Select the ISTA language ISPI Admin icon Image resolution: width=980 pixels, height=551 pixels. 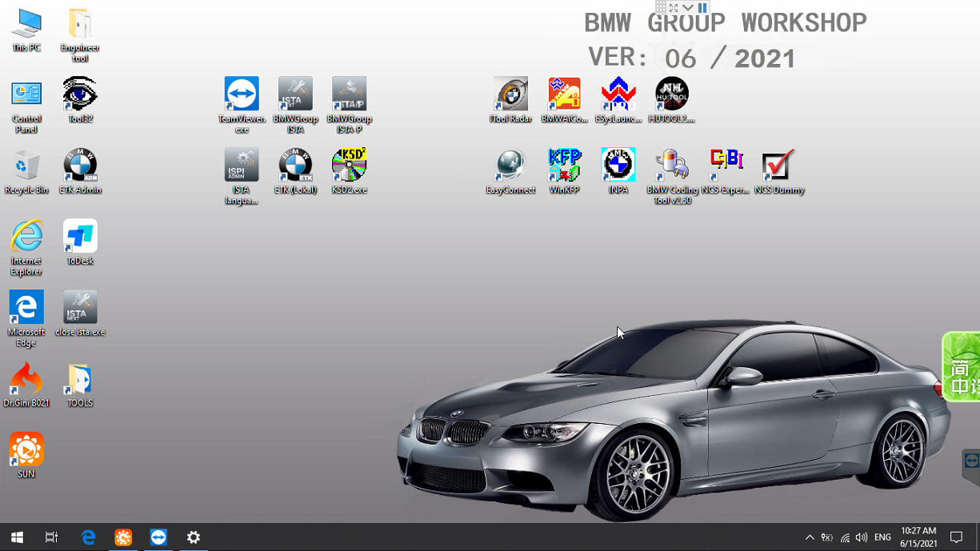pyautogui.click(x=242, y=178)
